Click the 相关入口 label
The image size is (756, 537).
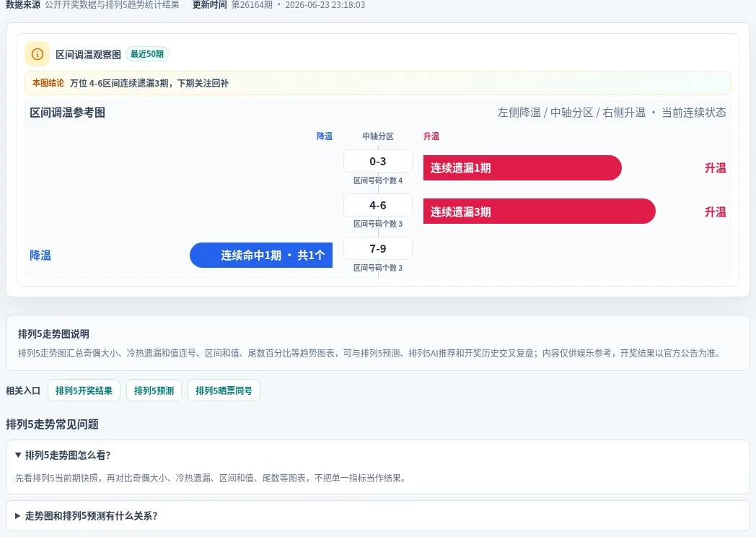[23, 390]
